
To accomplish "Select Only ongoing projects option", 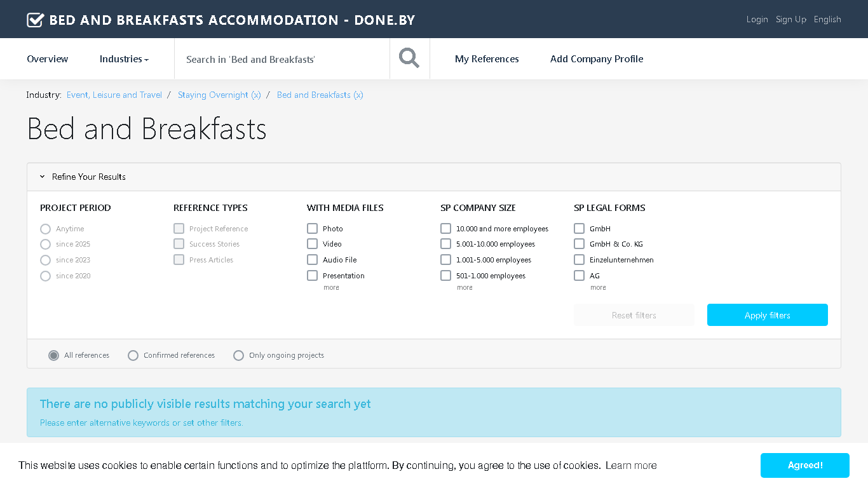I will click(x=238, y=356).
